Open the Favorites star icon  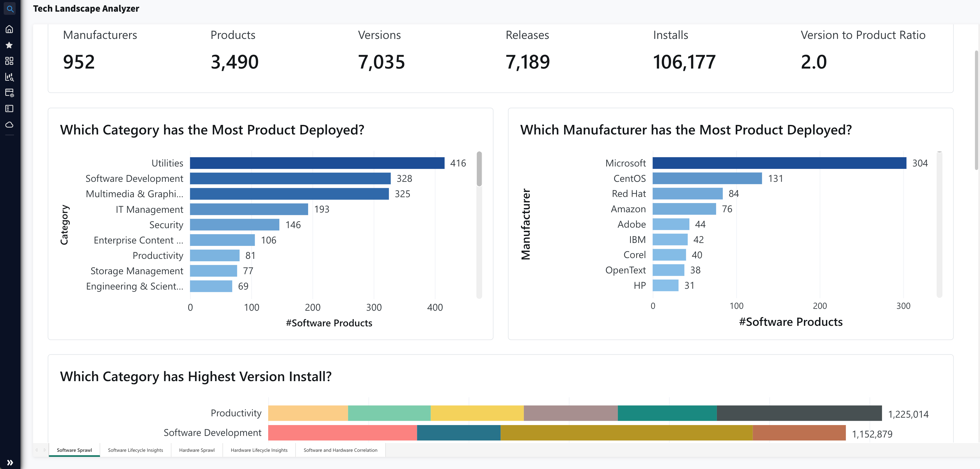tap(10, 45)
